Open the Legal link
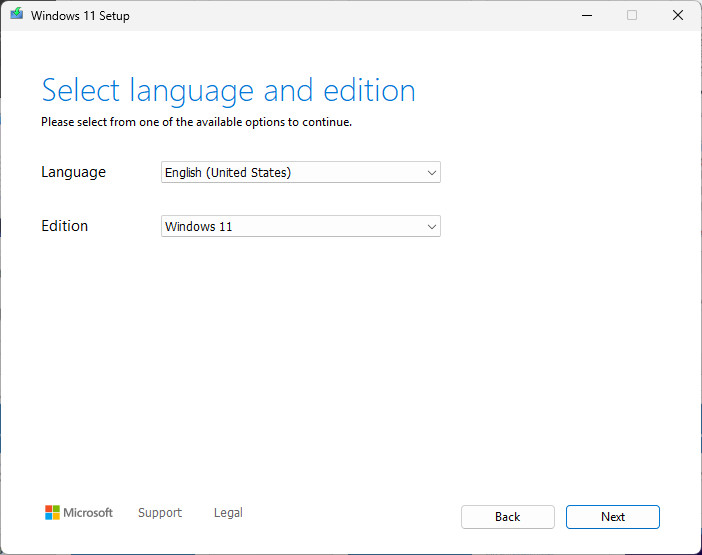Image resolution: width=702 pixels, height=555 pixels. [228, 513]
